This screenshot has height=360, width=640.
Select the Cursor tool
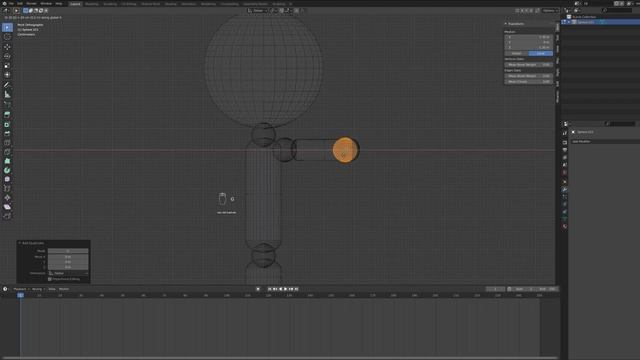(7, 37)
